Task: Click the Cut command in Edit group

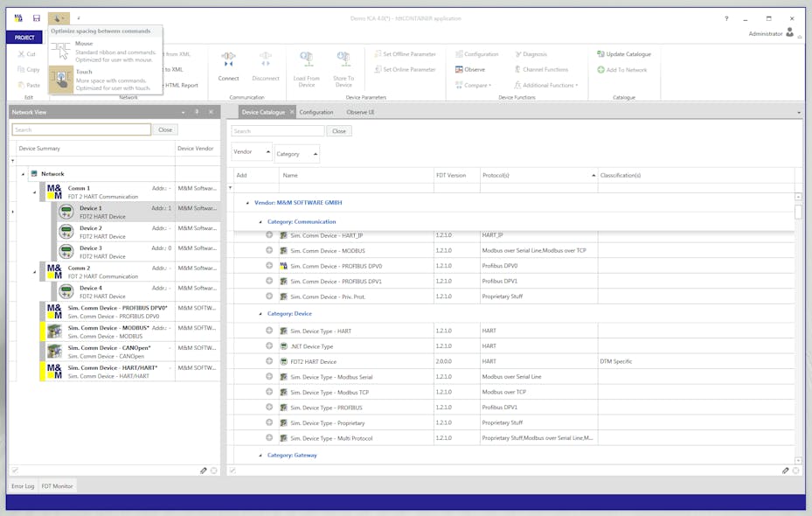Action: [26, 54]
